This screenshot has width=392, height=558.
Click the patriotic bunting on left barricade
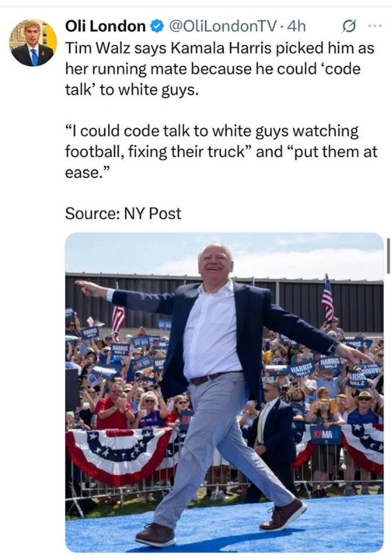point(119,455)
